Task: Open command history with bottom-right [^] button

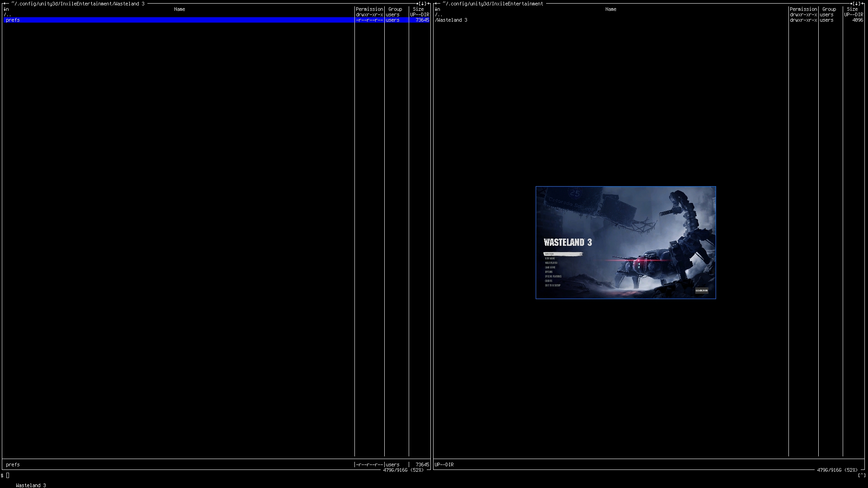Action: tap(862, 475)
